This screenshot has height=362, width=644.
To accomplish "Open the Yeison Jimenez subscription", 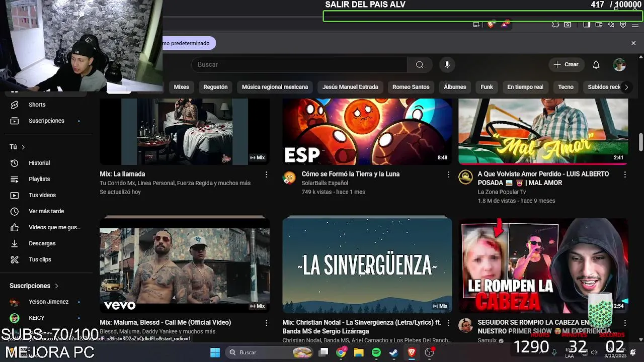I will point(46,302).
